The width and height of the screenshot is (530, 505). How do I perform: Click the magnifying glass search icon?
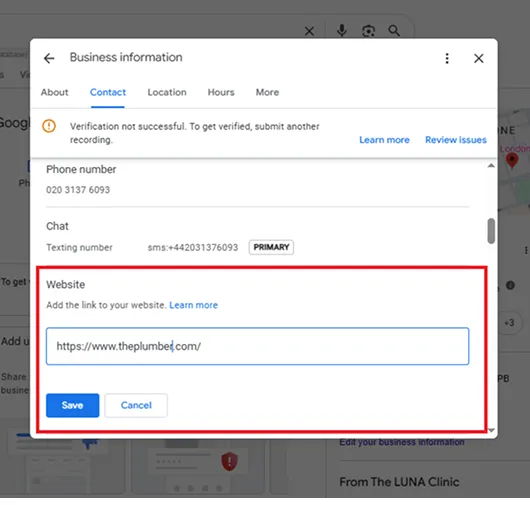(x=394, y=30)
